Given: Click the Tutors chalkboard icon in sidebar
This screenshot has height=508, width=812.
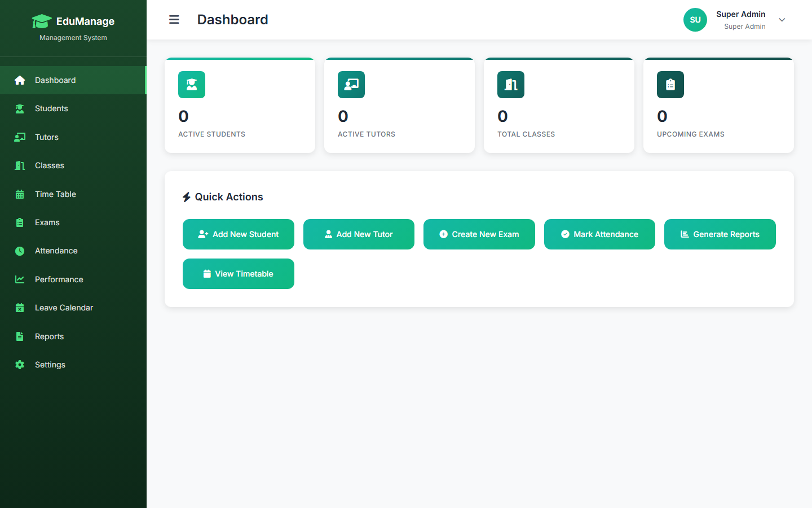Looking at the screenshot, I should [20, 137].
